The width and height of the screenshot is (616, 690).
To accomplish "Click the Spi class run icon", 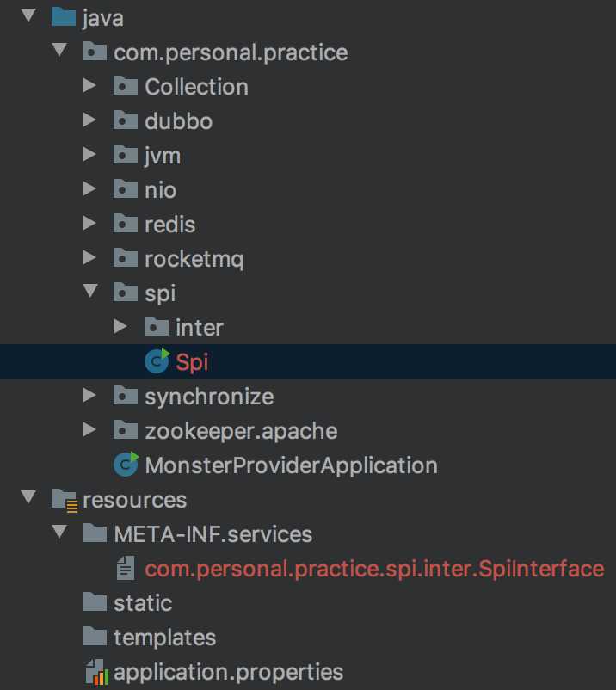I will (x=157, y=361).
